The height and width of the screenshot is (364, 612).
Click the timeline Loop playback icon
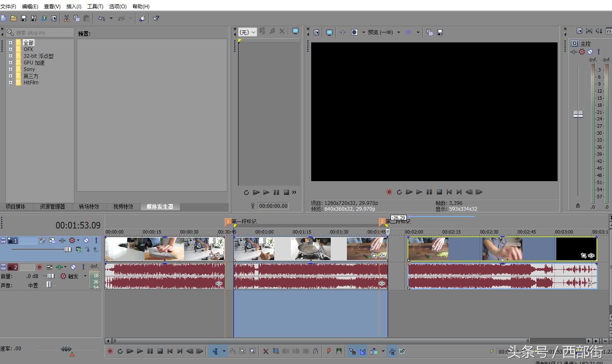(x=120, y=352)
